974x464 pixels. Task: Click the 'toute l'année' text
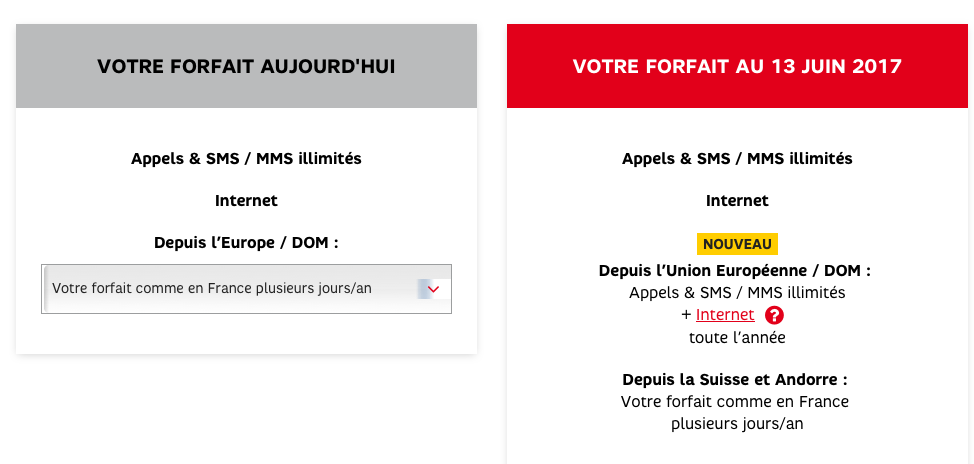click(x=737, y=337)
